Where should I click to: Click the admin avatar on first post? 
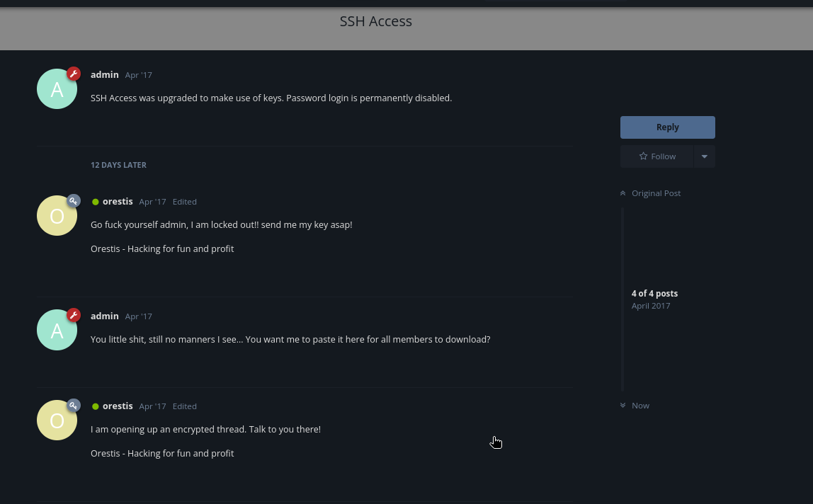[57, 89]
